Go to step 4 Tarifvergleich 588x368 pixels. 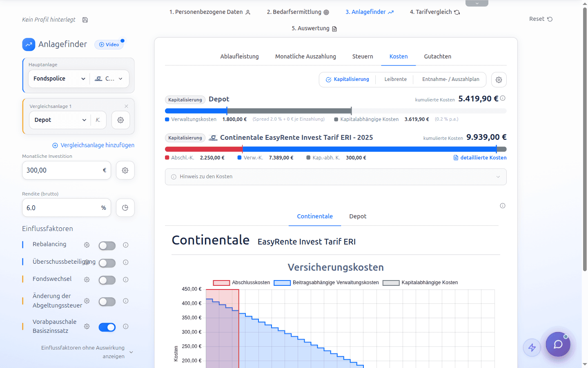click(x=435, y=12)
